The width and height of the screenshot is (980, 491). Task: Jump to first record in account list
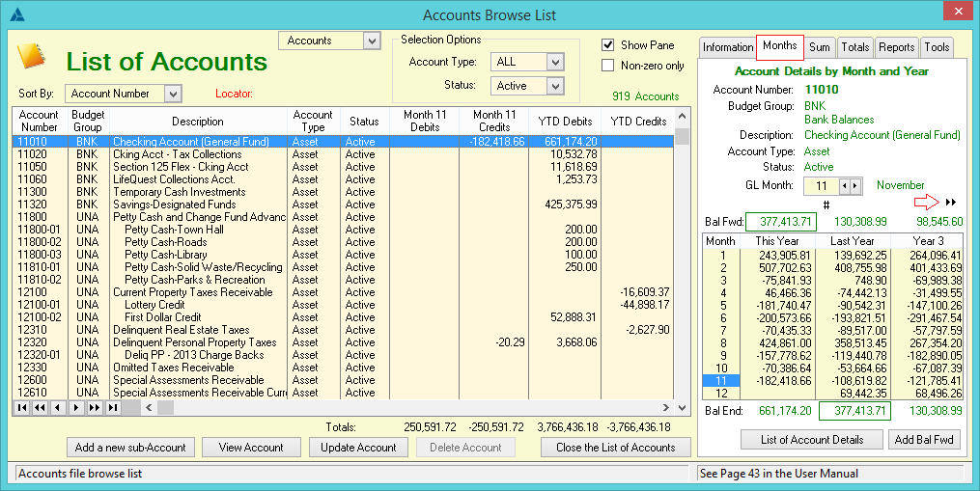[22, 408]
